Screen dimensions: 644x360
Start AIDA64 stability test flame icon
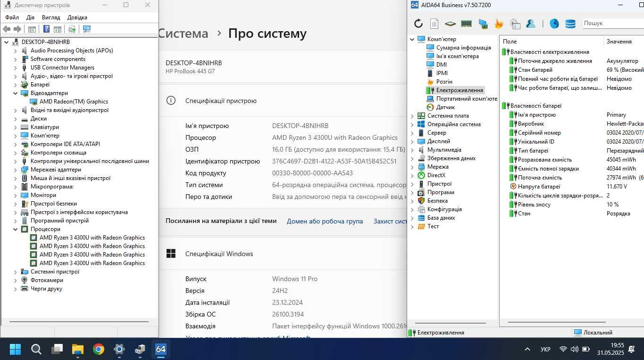point(499,23)
